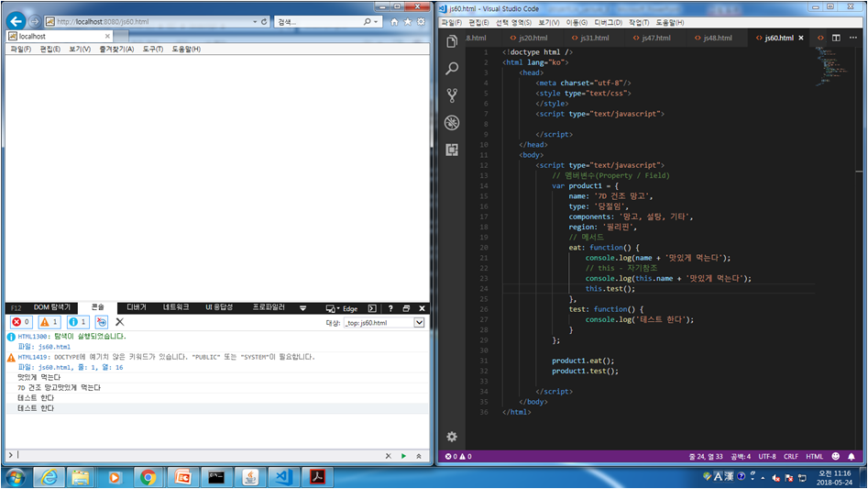Refresh the localhost page in Internet Explorer
Screen dimensions: 868x489
pyautogui.click(x=264, y=22)
